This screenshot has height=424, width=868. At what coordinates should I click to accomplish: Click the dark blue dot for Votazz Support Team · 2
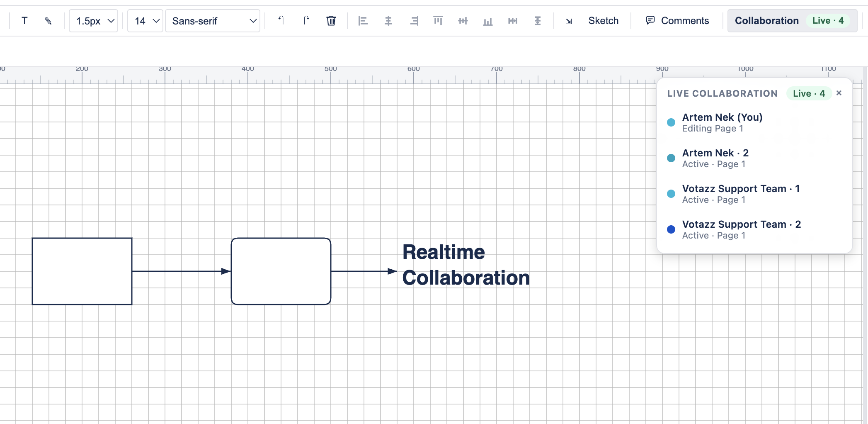click(x=671, y=229)
